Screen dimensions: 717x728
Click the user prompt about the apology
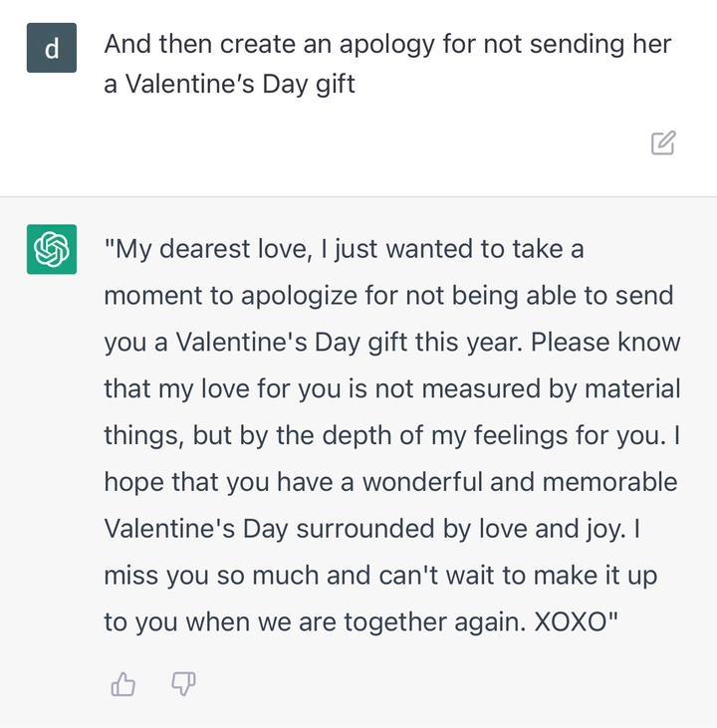pyautogui.click(x=386, y=64)
